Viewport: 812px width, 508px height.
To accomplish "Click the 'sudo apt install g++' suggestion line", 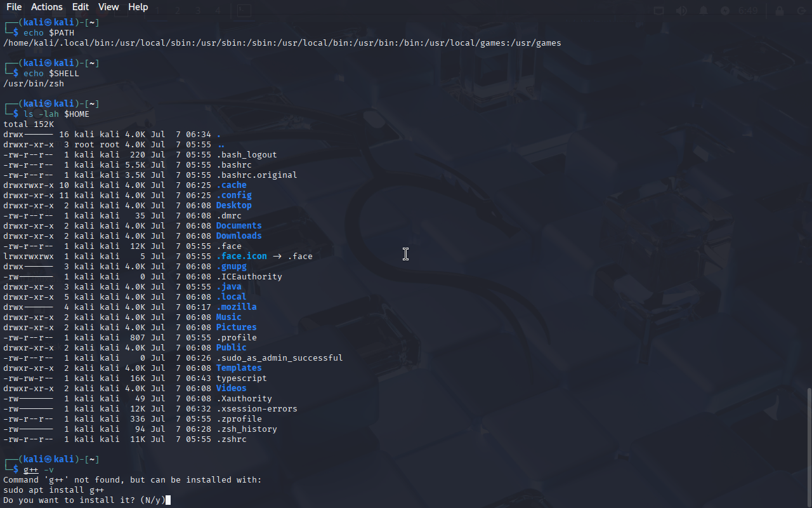I will pos(54,490).
